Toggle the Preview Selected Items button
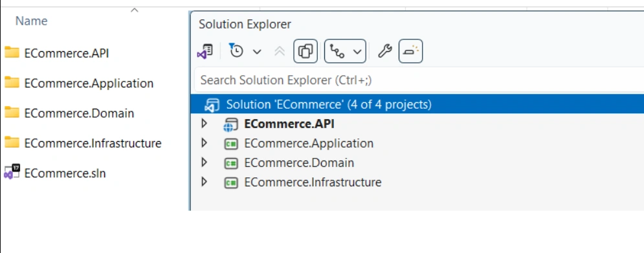The height and width of the screenshot is (253, 644). tap(411, 51)
